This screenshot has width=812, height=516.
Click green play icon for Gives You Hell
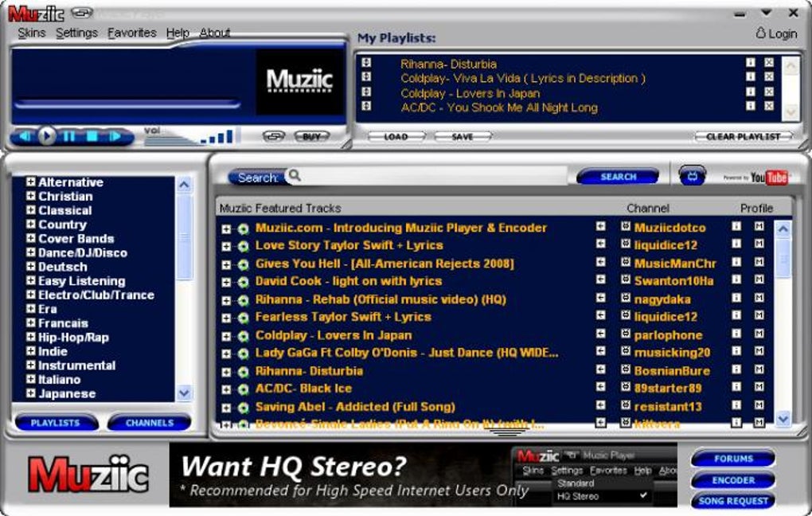tap(243, 264)
